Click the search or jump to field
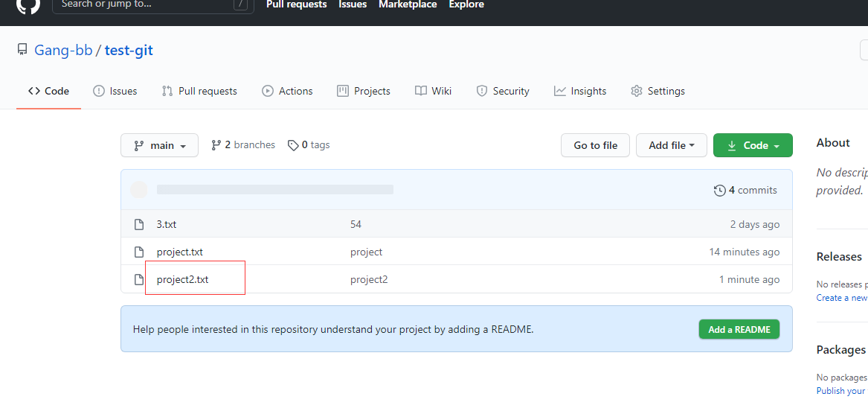 (153, 5)
